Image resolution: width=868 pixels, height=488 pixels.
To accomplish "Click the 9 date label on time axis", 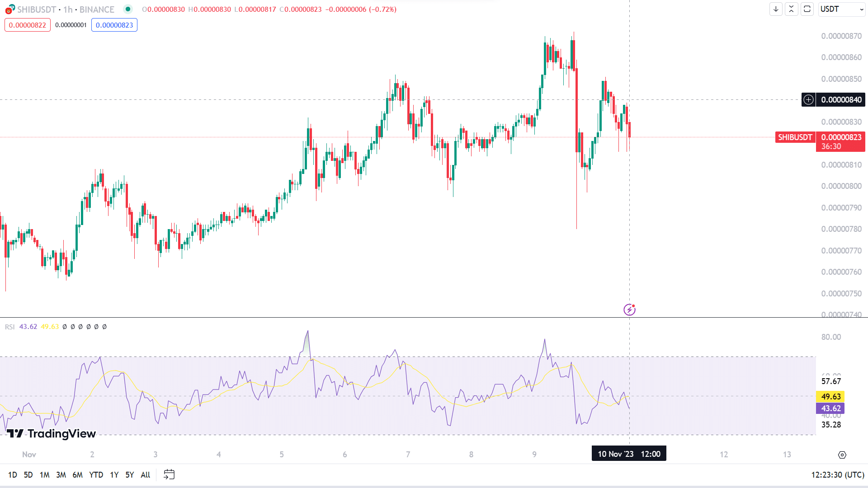I will [534, 455].
